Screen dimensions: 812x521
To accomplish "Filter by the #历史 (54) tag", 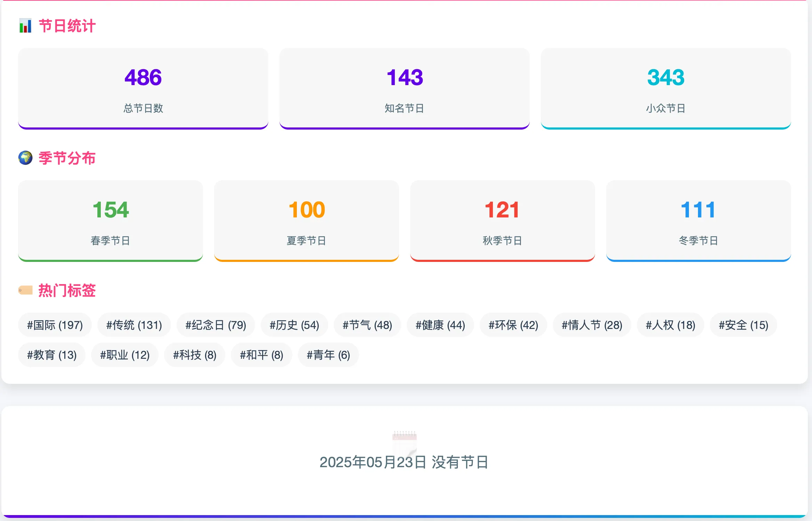I will pos(294,325).
